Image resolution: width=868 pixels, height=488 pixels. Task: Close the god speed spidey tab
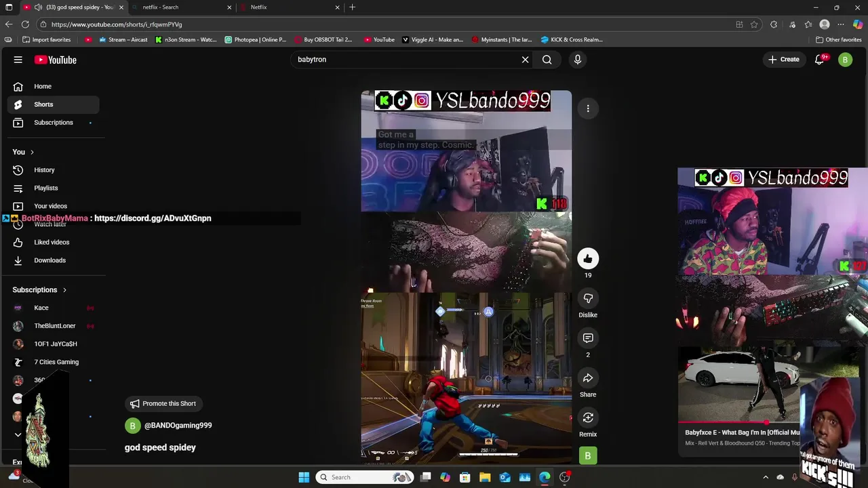tap(121, 7)
